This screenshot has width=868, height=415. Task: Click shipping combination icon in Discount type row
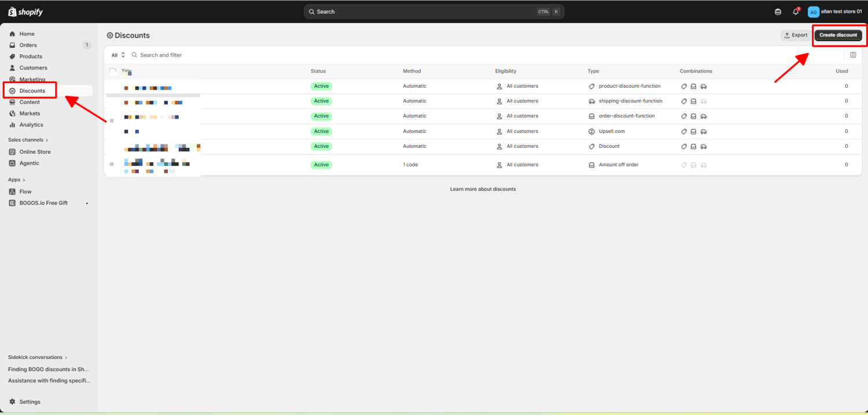coord(703,146)
